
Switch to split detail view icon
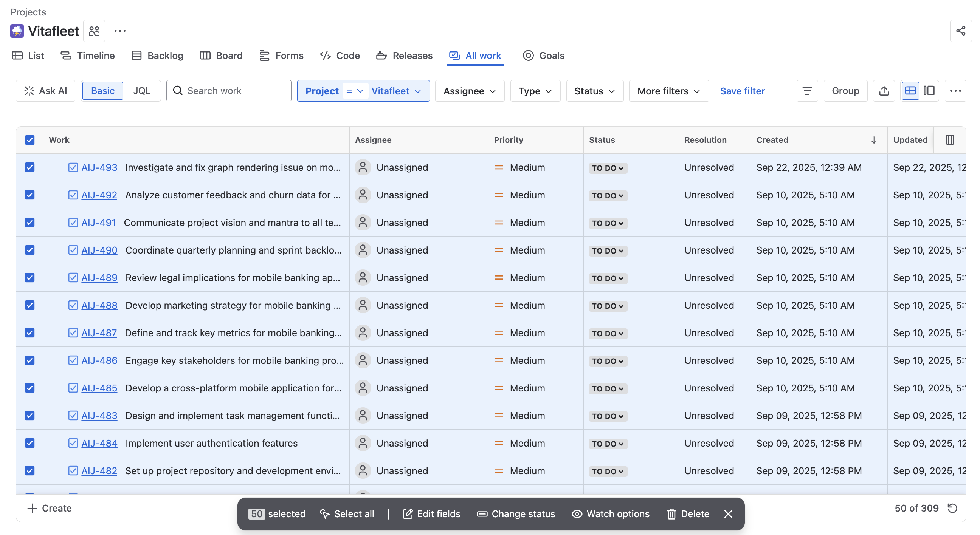click(x=929, y=91)
